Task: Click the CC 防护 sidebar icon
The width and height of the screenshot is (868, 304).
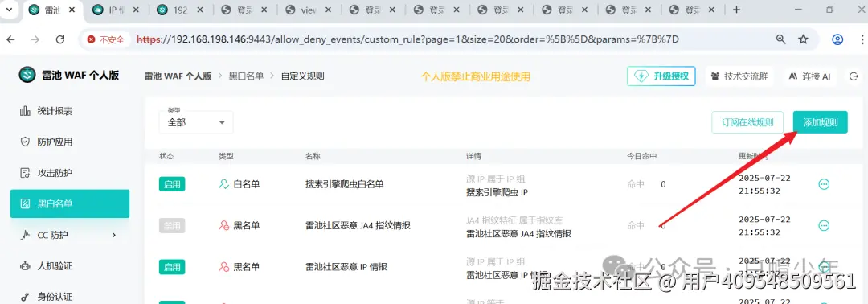Action: click(25, 235)
